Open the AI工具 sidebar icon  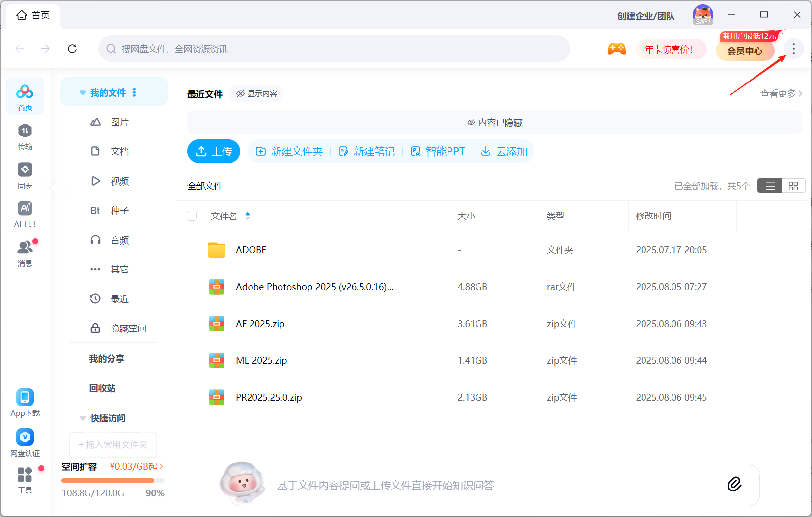pos(25,214)
